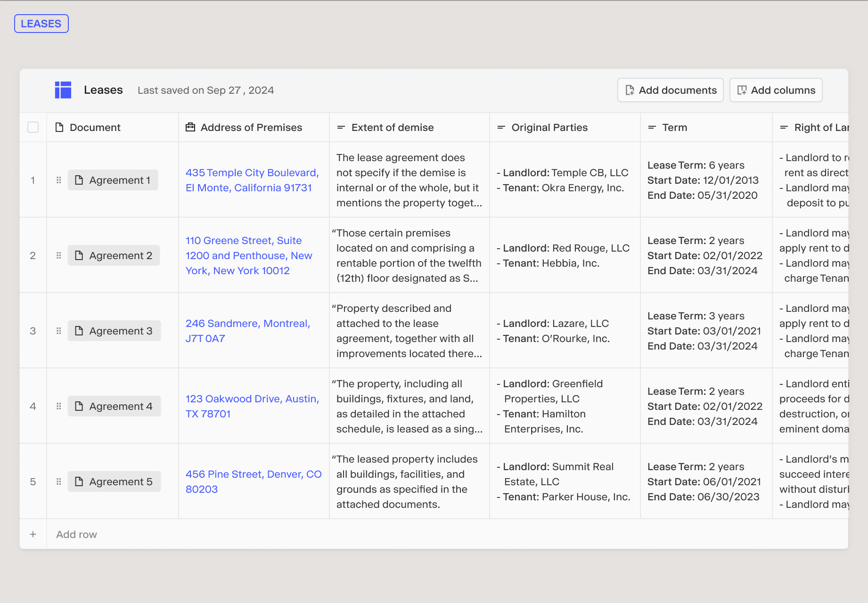Click drag handle icon for Agreement 4

tap(59, 406)
